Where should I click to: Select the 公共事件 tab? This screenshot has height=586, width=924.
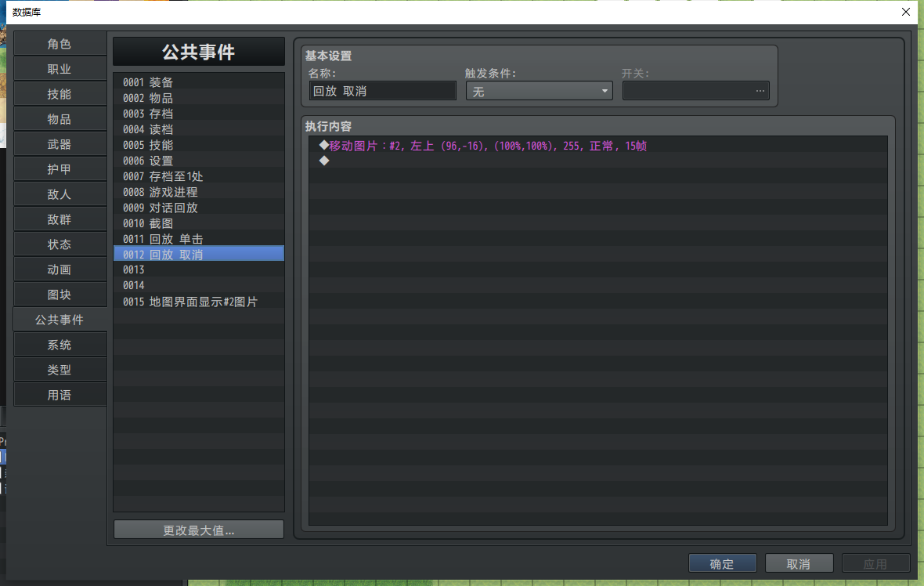(x=60, y=320)
